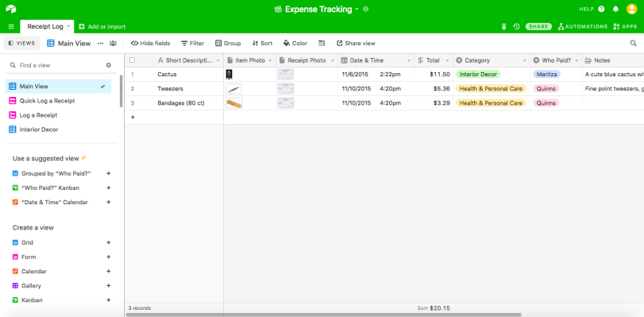
Task: Open the trash icon in the top bar
Action: tap(504, 27)
